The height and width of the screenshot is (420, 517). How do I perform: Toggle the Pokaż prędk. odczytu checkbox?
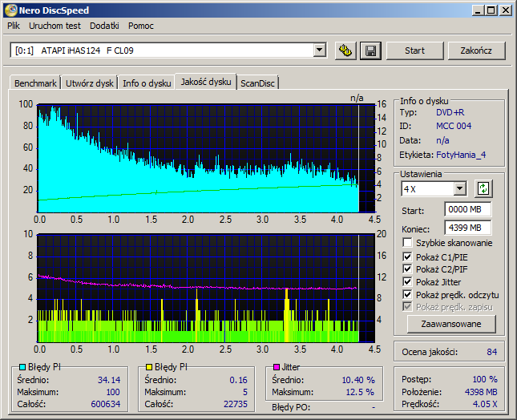407,294
